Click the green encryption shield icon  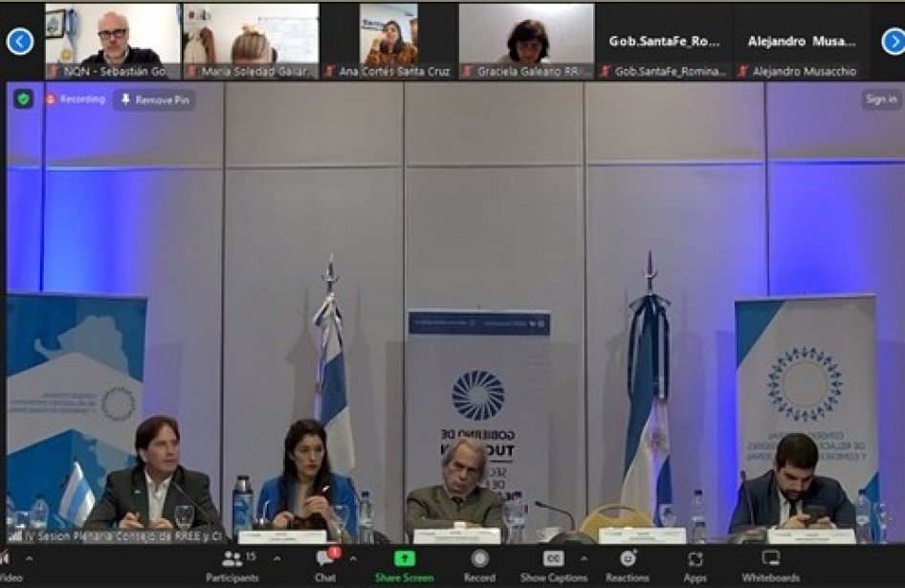coord(23,98)
